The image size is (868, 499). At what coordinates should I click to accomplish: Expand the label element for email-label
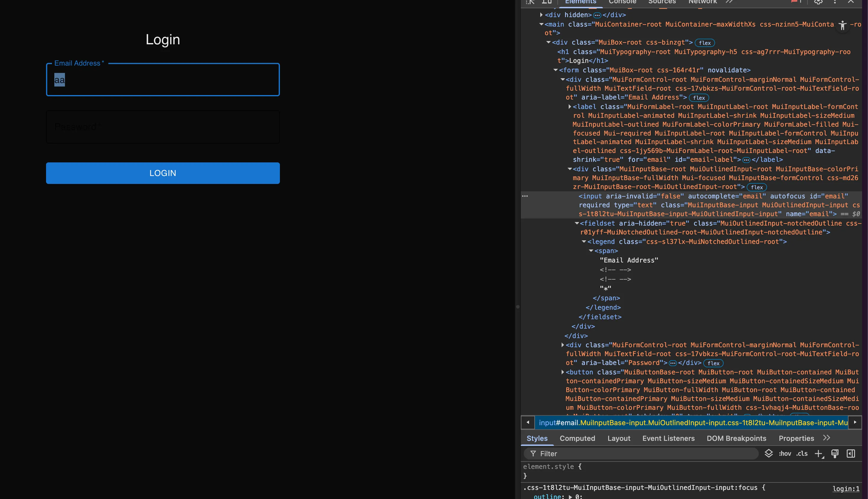coord(570,107)
